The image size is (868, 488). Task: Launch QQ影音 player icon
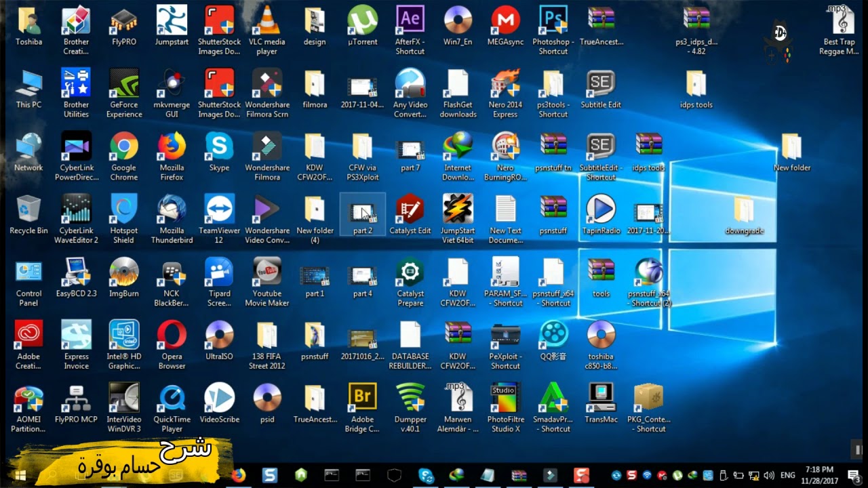point(553,335)
